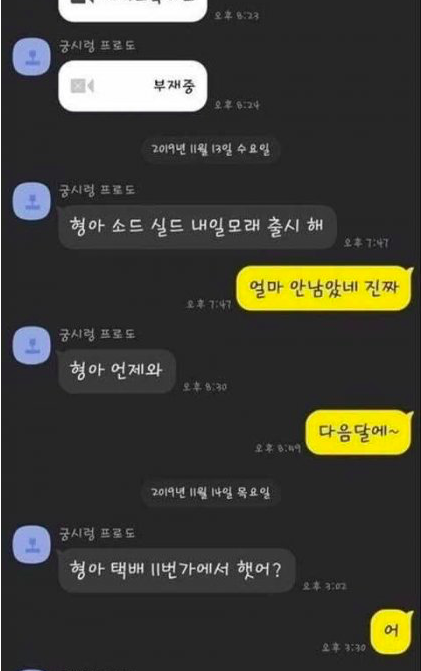
Task: Tap the partially visible call bubble at top
Action: tap(133, 10)
